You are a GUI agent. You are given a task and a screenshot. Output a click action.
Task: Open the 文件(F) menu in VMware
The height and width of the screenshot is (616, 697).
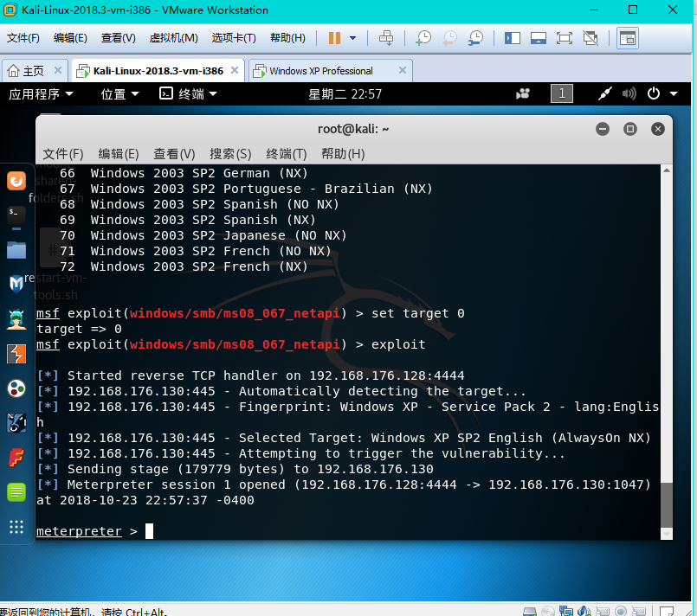[x=23, y=38]
